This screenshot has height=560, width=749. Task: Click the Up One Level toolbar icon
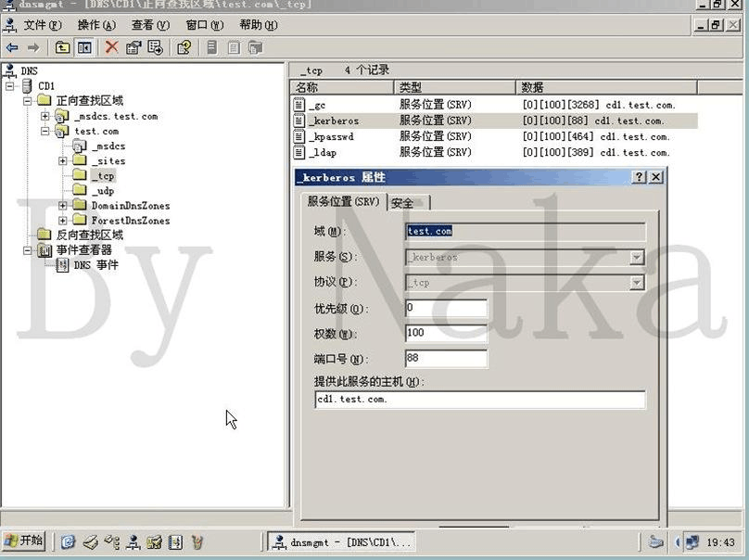(x=62, y=47)
